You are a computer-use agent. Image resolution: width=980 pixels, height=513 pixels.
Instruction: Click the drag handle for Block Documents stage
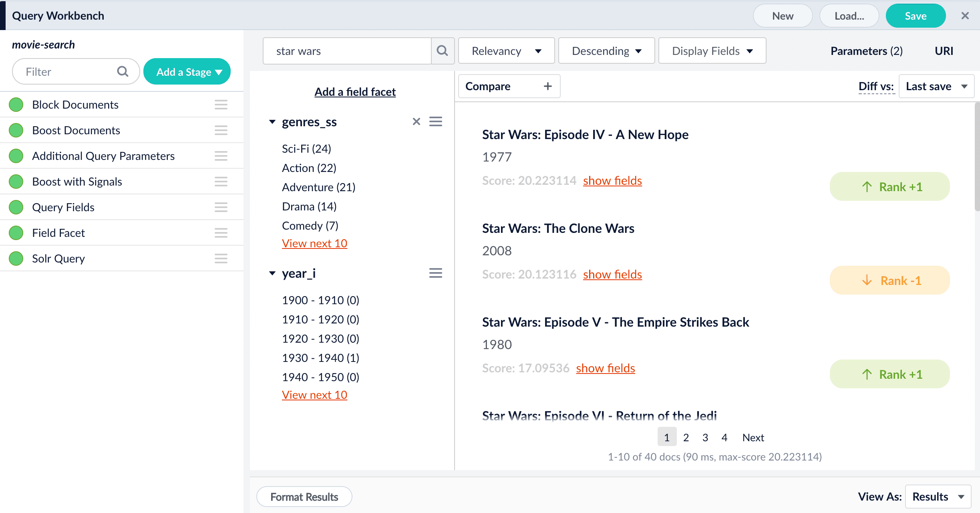(x=221, y=105)
